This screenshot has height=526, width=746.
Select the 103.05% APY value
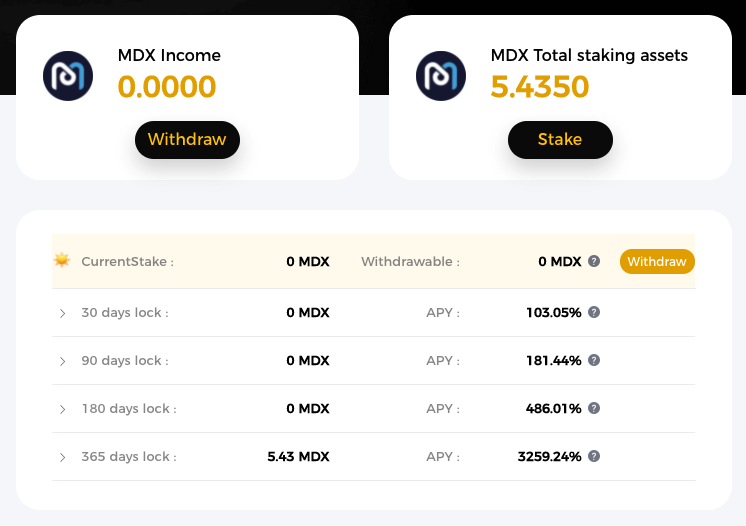pyautogui.click(x=554, y=313)
